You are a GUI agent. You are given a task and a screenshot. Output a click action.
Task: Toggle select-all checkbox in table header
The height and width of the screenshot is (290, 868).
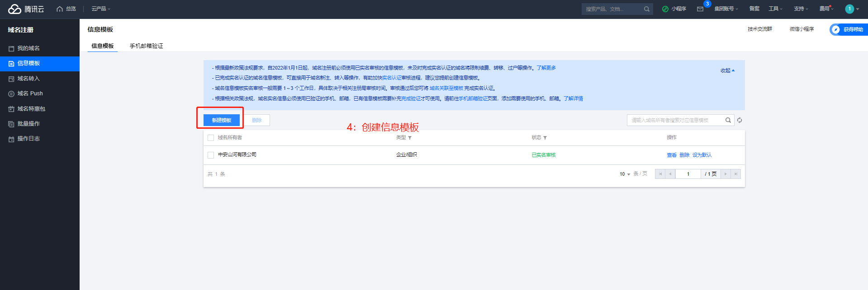click(211, 138)
